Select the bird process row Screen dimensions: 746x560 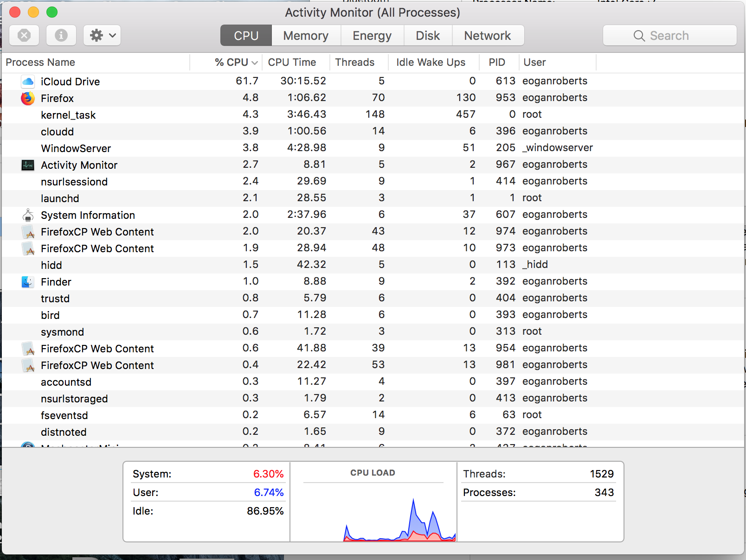[x=373, y=315]
